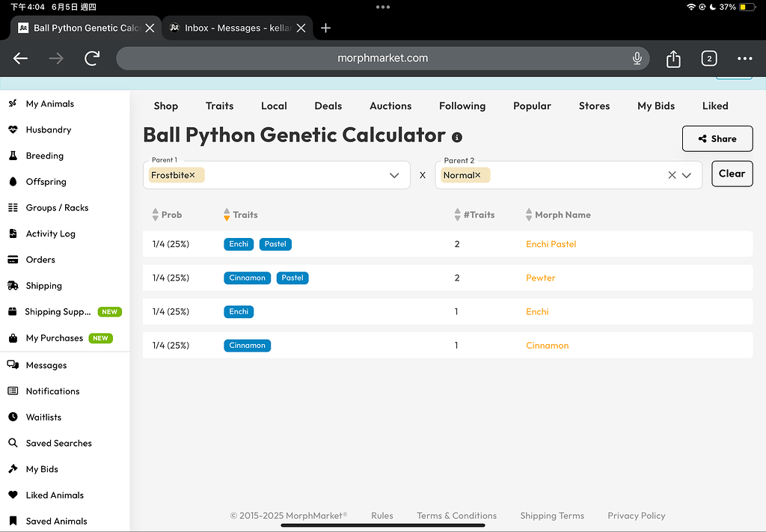Open the microphone dictation icon in address bar
This screenshot has height=532, width=766.
click(x=637, y=58)
